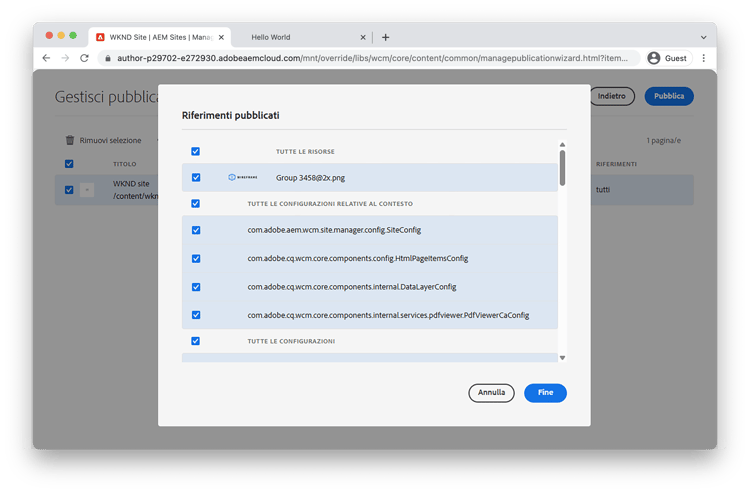Uncheck the Group 3458@2x.png checkbox
750x493 pixels.
[196, 177]
